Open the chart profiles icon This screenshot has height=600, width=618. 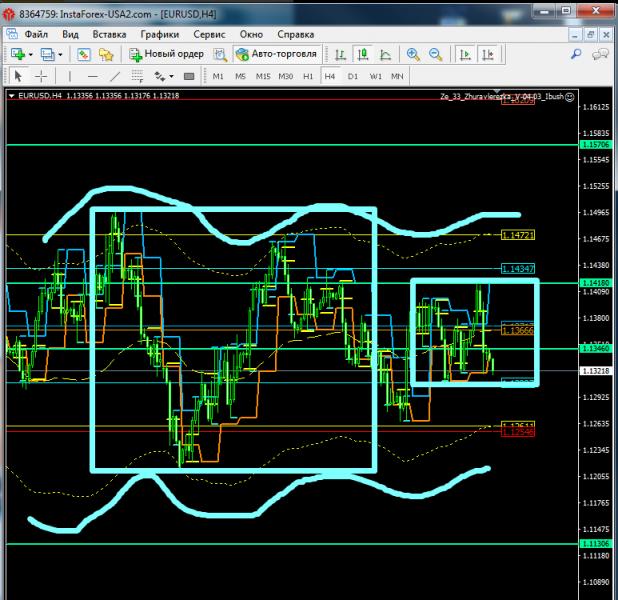48,54
